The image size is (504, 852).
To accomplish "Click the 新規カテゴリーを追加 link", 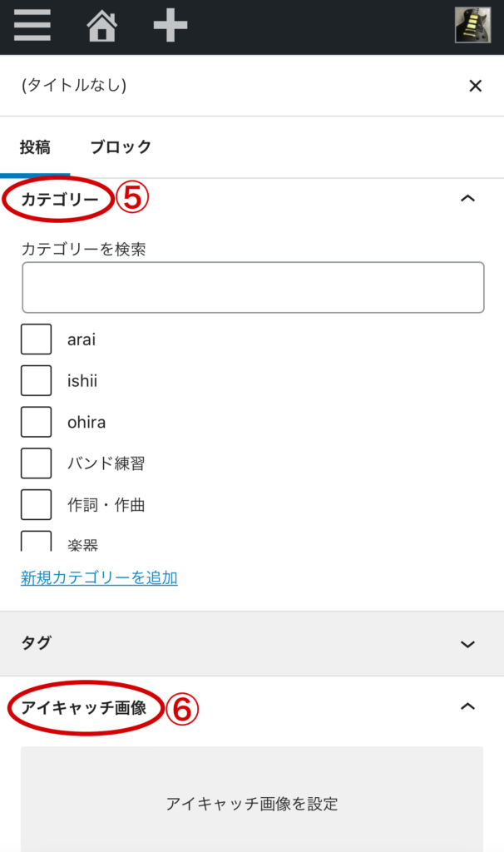I will coord(99,577).
